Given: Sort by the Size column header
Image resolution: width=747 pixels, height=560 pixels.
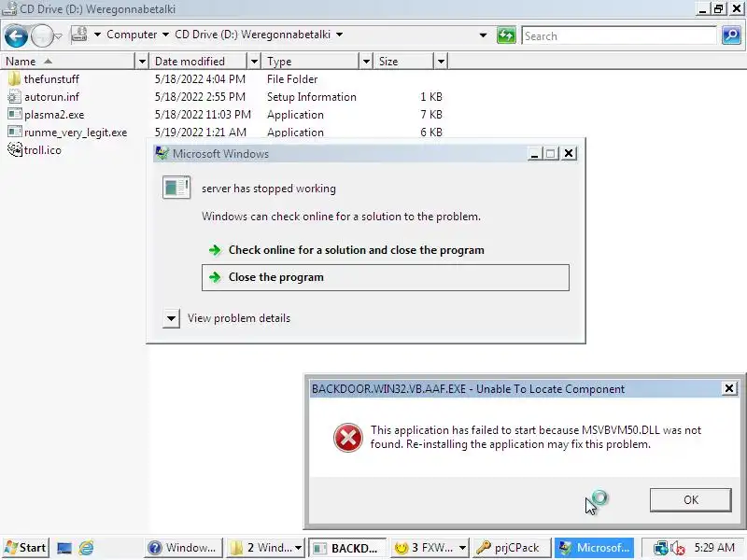Looking at the screenshot, I should click(x=403, y=62).
